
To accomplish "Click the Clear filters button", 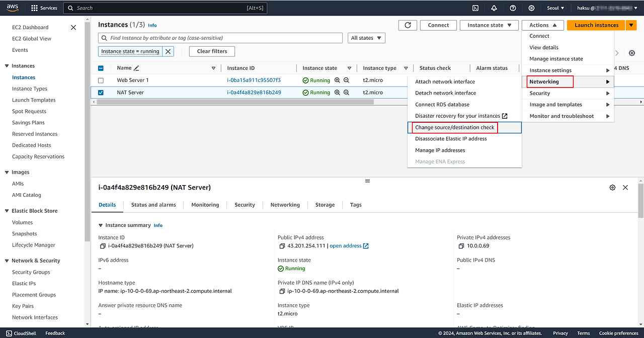I will tap(212, 51).
